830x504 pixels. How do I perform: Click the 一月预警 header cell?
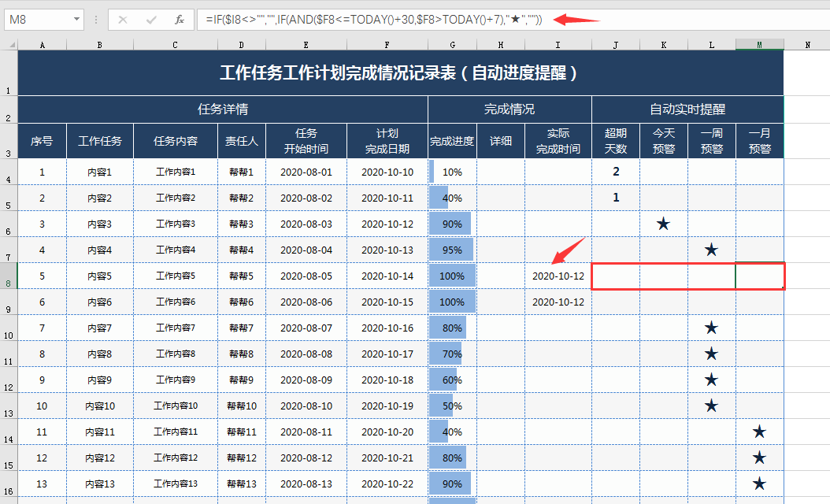point(760,141)
